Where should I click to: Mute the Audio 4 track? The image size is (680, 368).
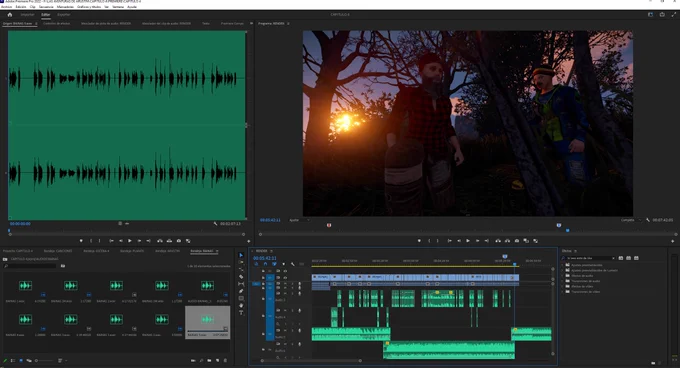[285, 310]
